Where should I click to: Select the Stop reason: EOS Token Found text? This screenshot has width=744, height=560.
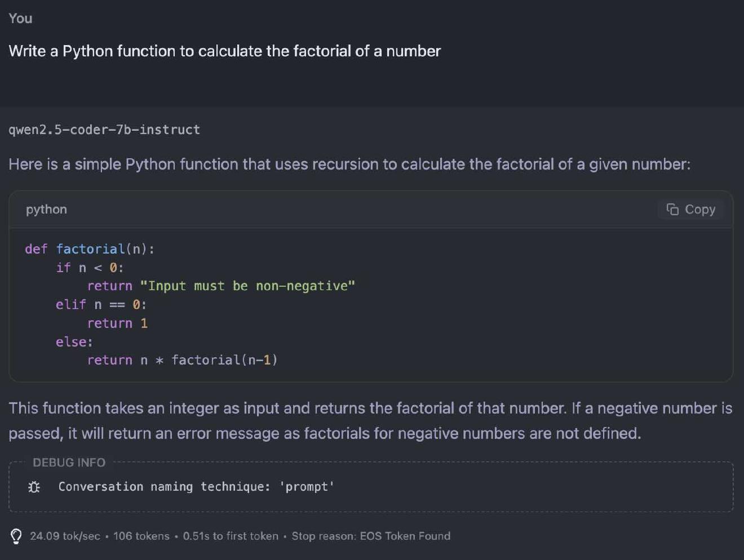370,536
